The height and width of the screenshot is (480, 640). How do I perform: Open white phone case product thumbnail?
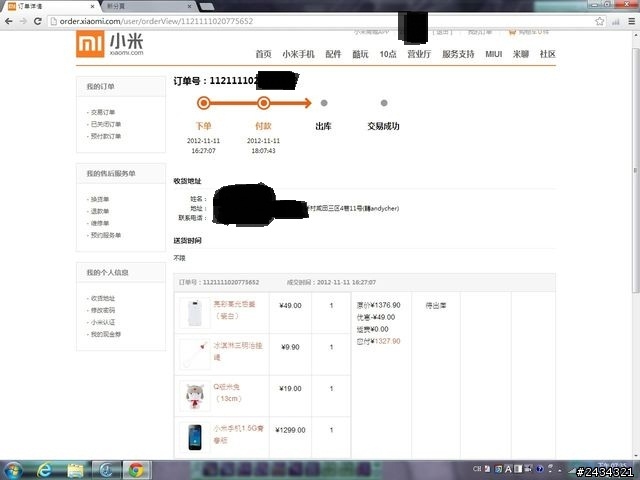[195, 313]
